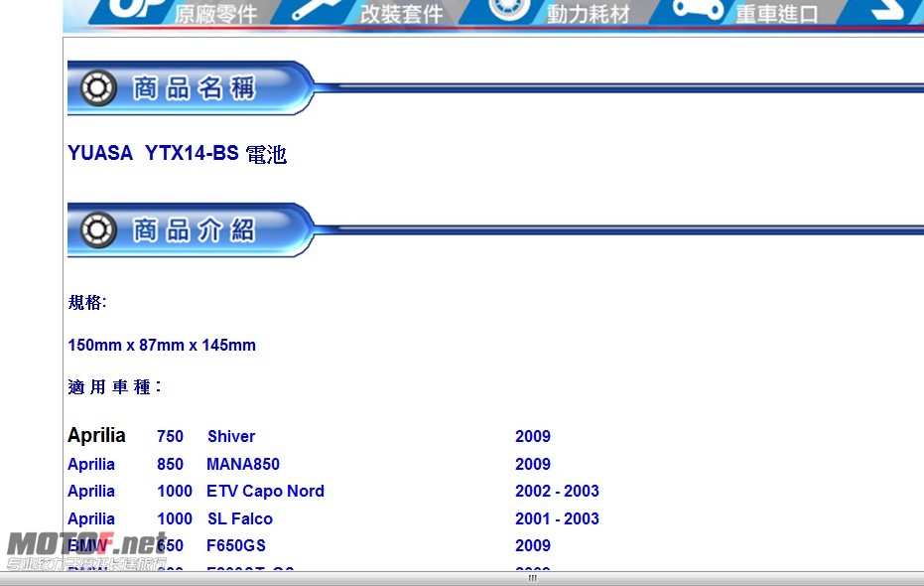This screenshot has width=924, height=586.
Task: Open the 原廠零件 navigation tab
Action: click(x=215, y=14)
